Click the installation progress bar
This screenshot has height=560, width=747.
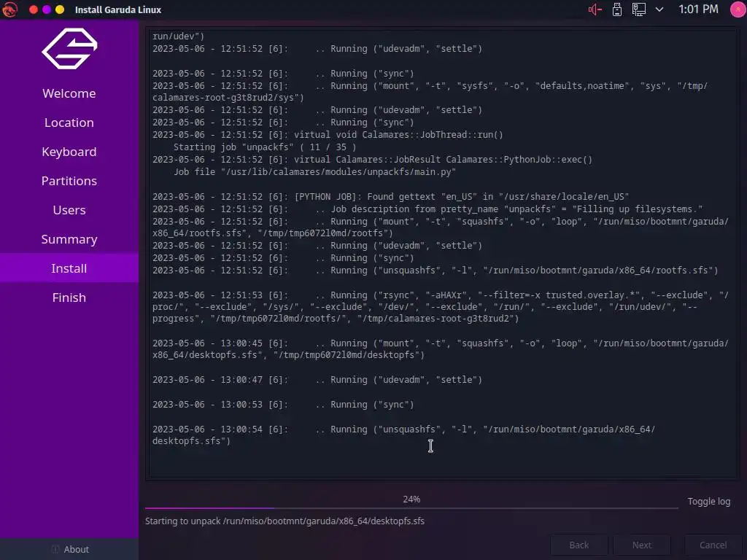(411, 508)
